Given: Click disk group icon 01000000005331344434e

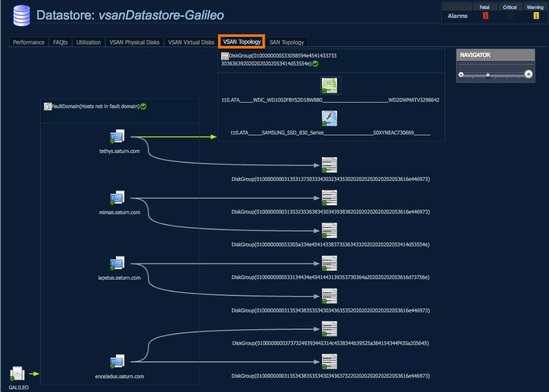Looking at the screenshot, I should pos(329,263).
